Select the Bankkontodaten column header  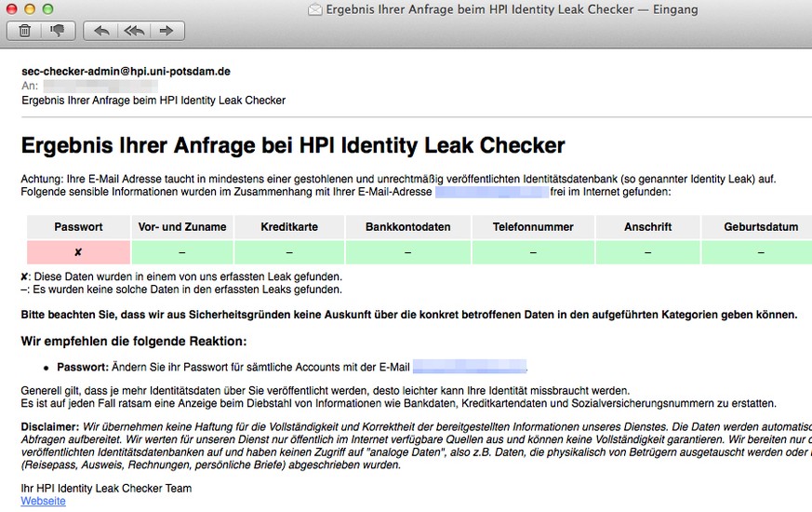pyautogui.click(x=407, y=227)
